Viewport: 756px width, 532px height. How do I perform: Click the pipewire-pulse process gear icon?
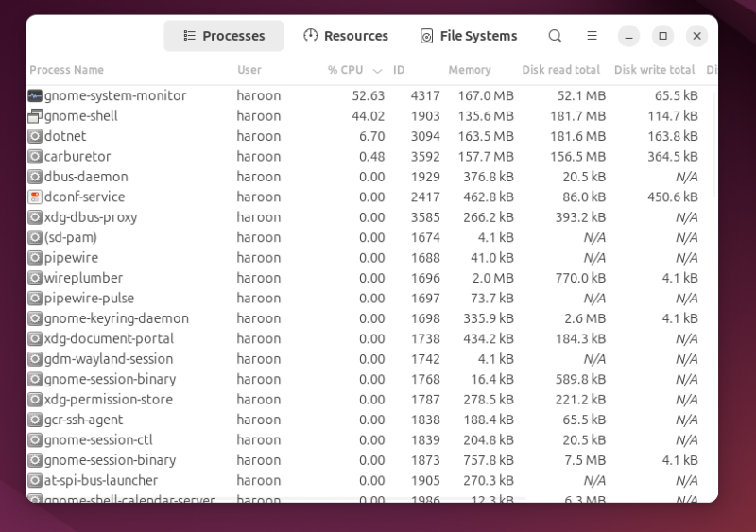[x=35, y=298]
